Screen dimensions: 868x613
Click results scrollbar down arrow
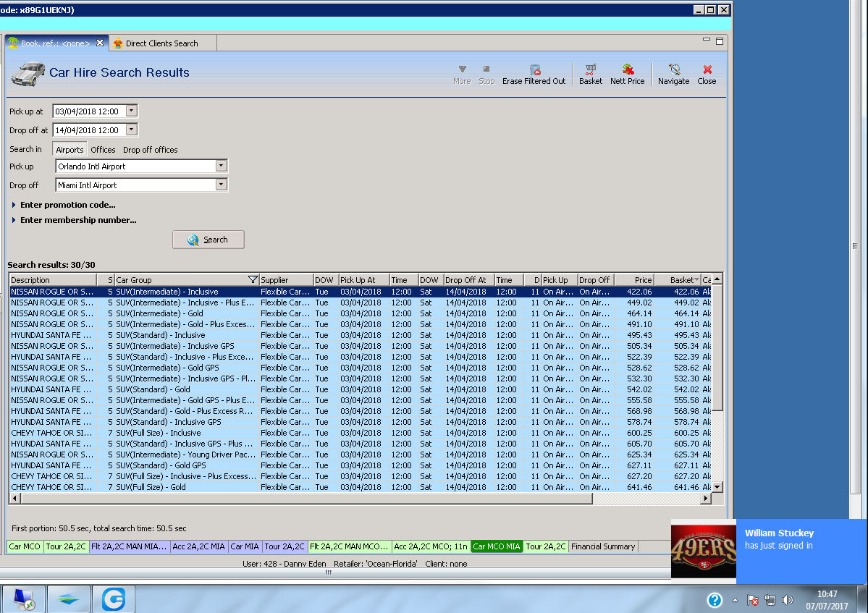(x=717, y=487)
